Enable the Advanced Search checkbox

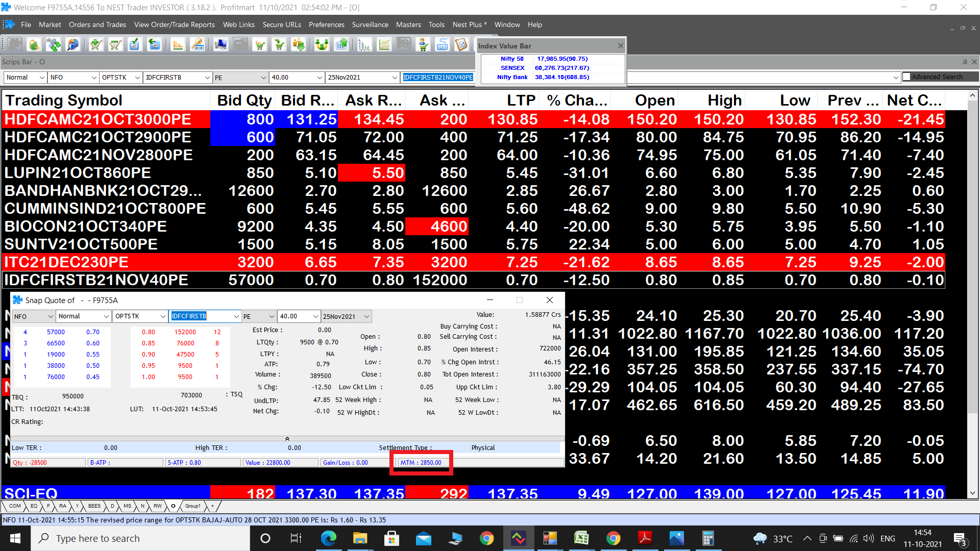906,77
